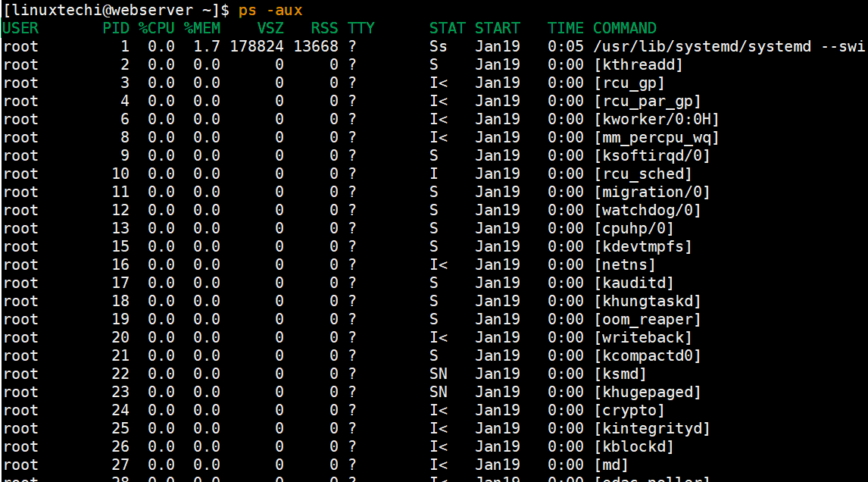Click the [kdevtmpfs] process name
The height and width of the screenshot is (482, 868).
(x=643, y=246)
